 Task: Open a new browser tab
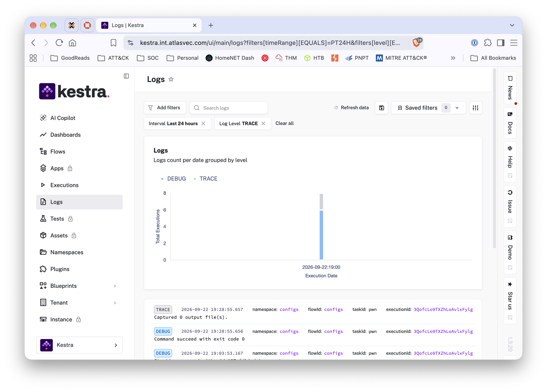[211, 25]
